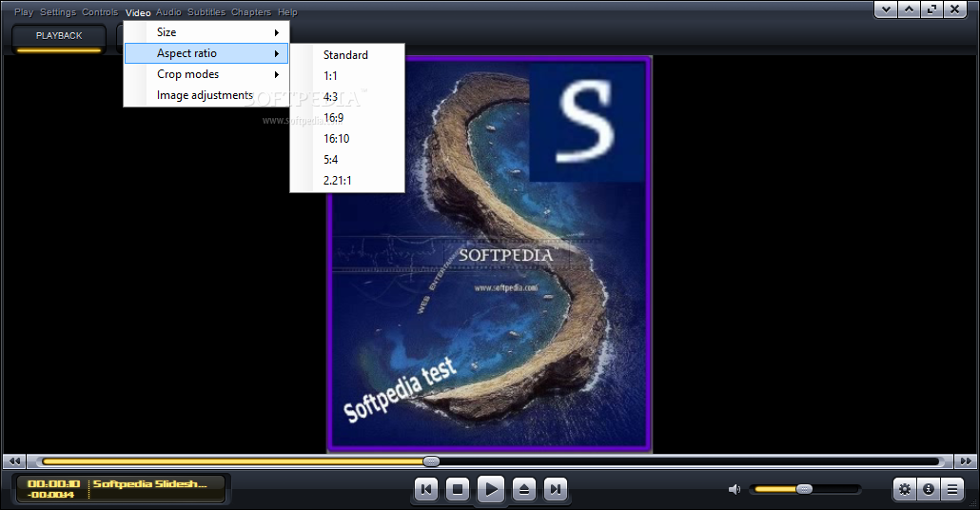
Task: Set aspect ratio to 16:10
Action: [x=347, y=139]
